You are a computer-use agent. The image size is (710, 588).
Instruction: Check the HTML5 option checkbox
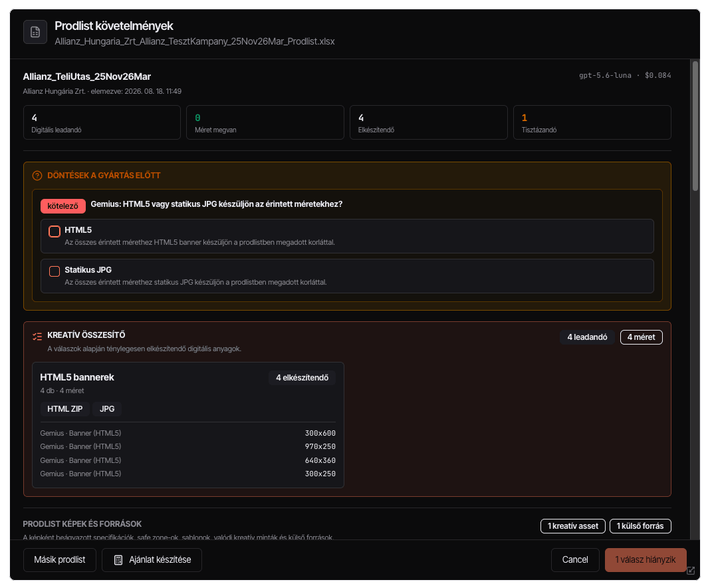coord(55,231)
